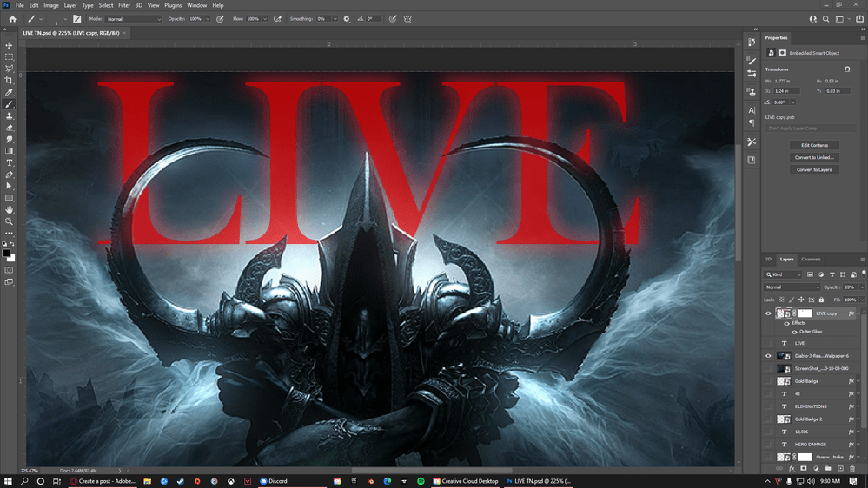Open the layer Opacity slider dropdown
The image size is (868, 488).
point(861,287)
